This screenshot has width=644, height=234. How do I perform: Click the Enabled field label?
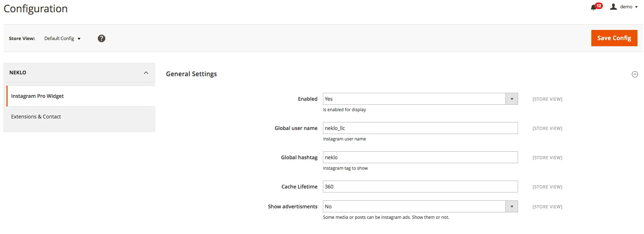pos(307,99)
